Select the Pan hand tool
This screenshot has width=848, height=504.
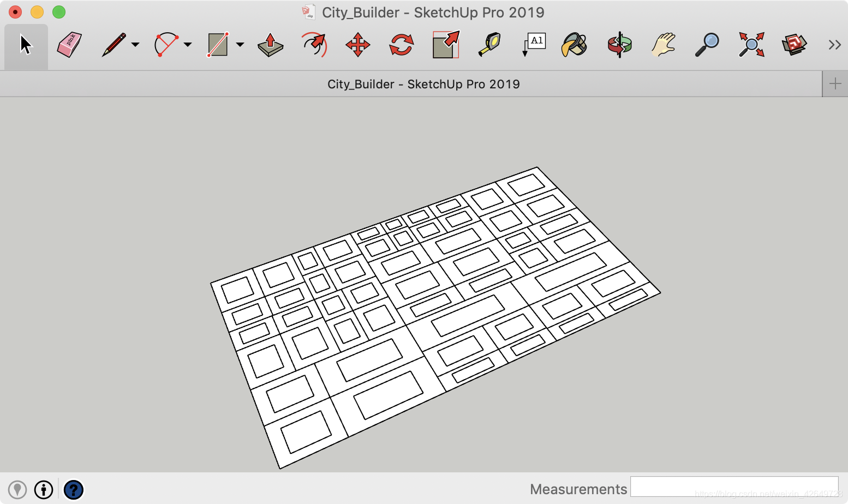tap(664, 45)
